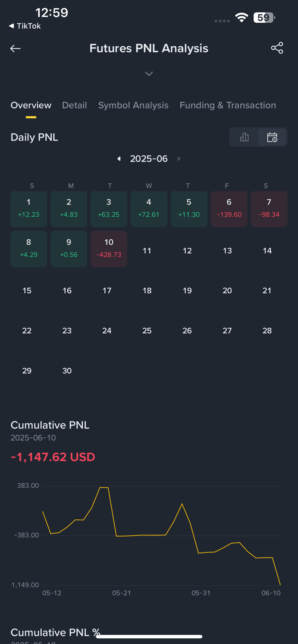Viewport: 298px width, 644px height.
Task: Select the Overview tab
Action: point(31,105)
